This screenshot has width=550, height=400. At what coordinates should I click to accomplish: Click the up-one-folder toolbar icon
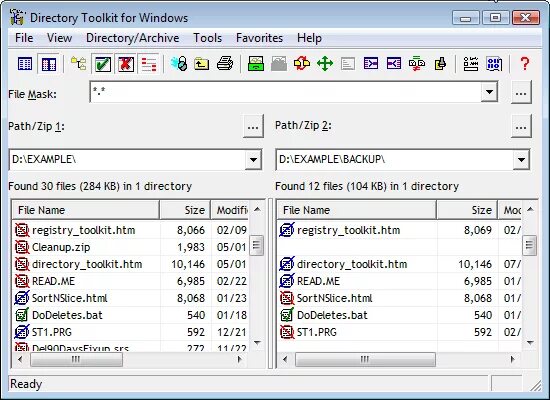click(202, 64)
